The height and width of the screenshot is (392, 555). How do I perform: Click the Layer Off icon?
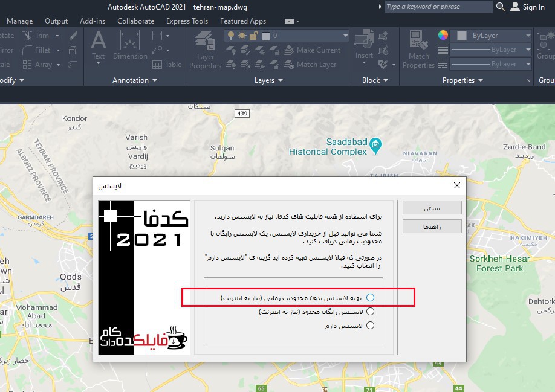click(x=231, y=50)
